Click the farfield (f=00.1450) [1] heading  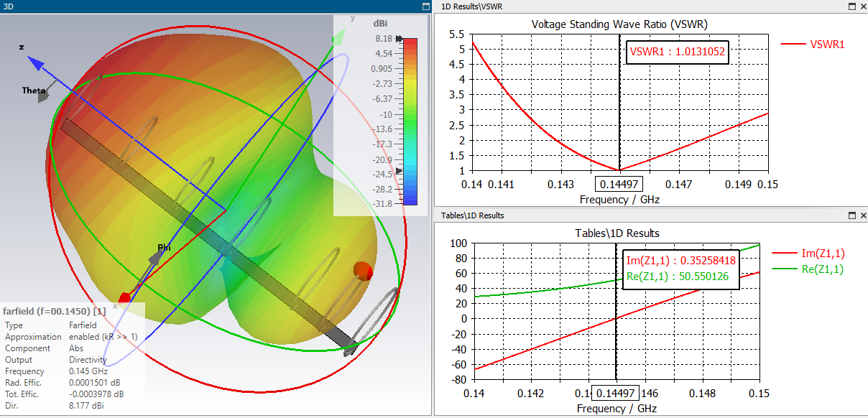(x=55, y=312)
